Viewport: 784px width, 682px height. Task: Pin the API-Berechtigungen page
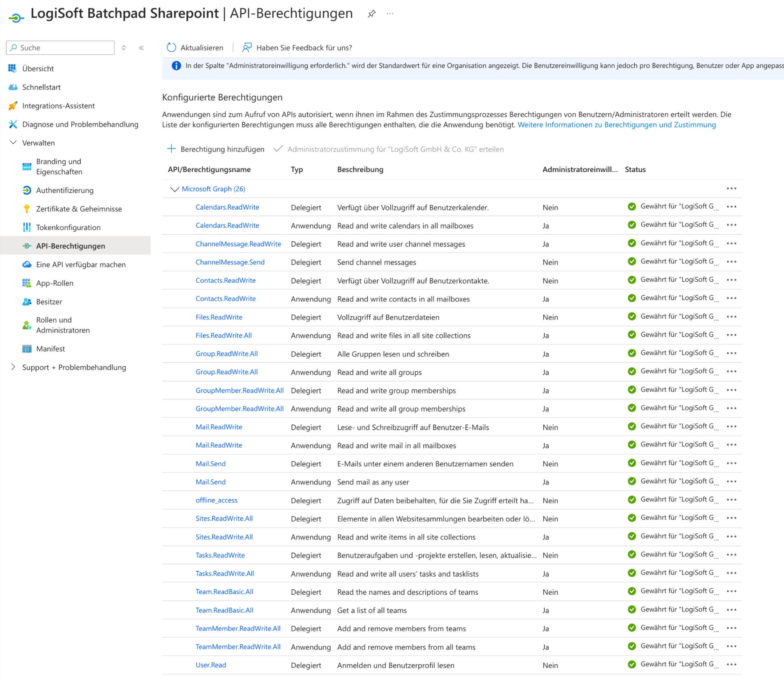[x=371, y=14]
